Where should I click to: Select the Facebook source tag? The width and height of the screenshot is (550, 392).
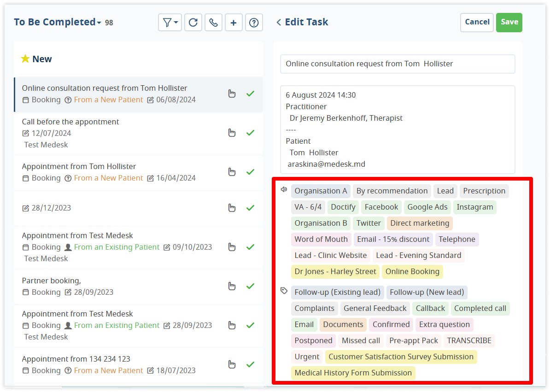tap(381, 207)
